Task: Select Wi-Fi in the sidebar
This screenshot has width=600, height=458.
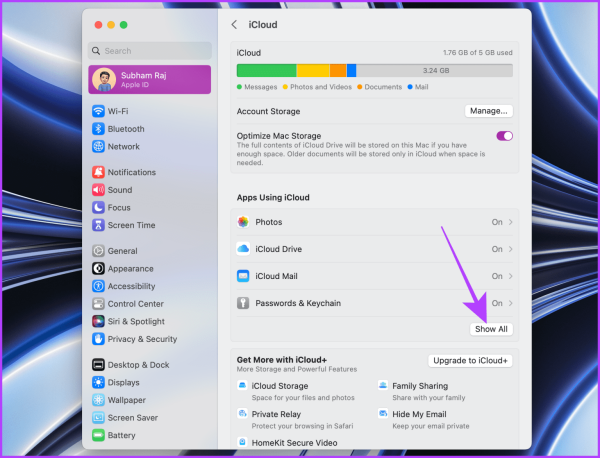Action: coord(150,111)
